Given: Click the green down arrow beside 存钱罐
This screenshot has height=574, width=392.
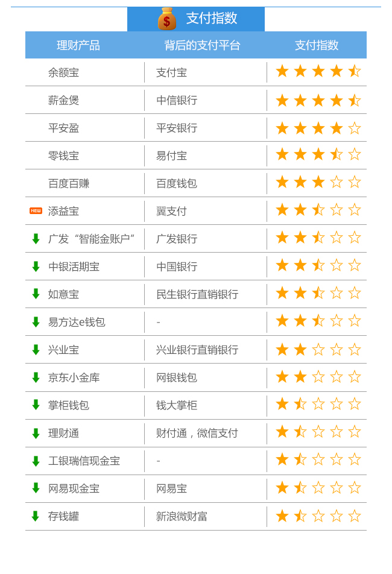Looking at the screenshot, I should point(36,516).
